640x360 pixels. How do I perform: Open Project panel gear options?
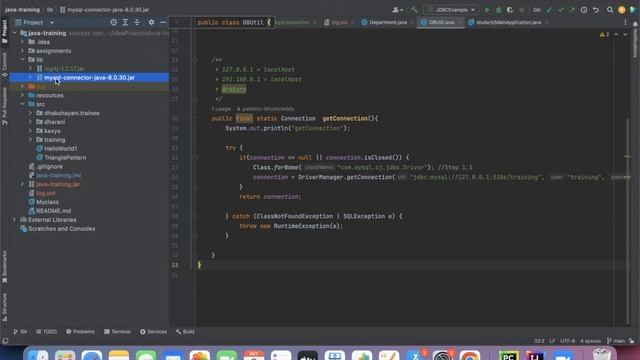tap(151, 22)
